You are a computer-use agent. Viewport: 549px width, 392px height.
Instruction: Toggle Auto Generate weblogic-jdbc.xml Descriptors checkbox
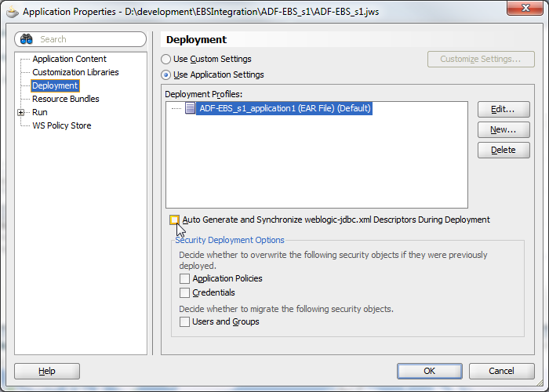pos(174,220)
